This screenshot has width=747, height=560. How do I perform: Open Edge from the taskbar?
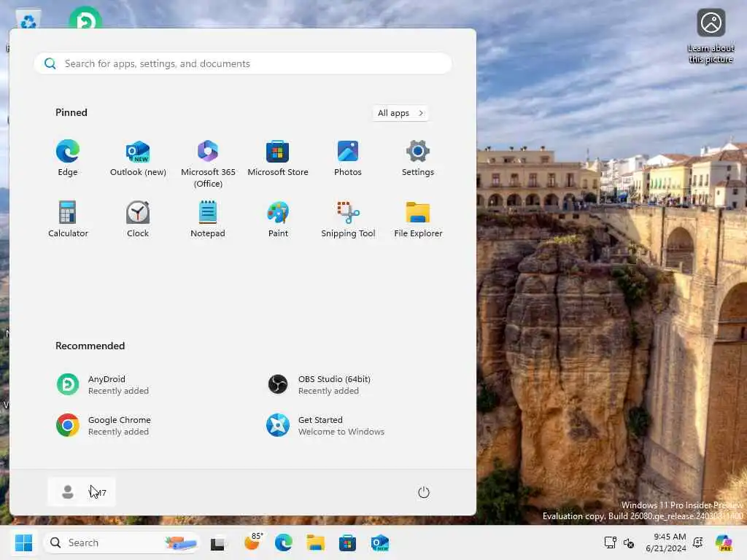(x=284, y=542)
